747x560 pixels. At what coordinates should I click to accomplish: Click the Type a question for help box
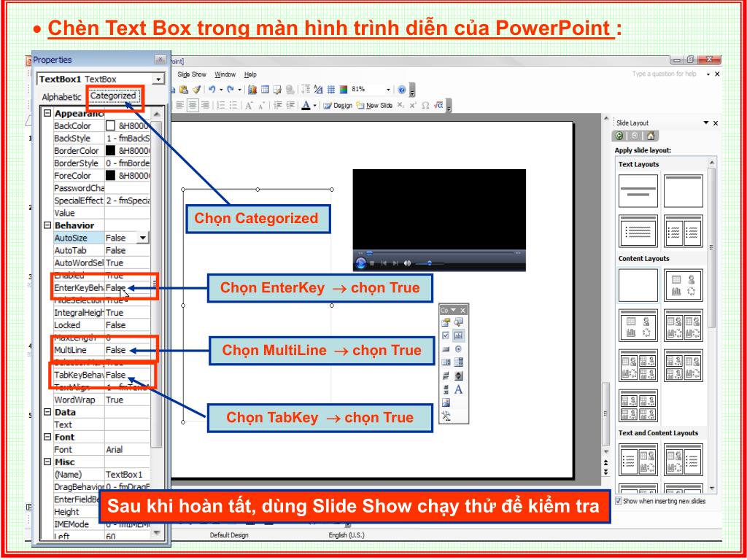pyautogui.click(x=665, y=74)
